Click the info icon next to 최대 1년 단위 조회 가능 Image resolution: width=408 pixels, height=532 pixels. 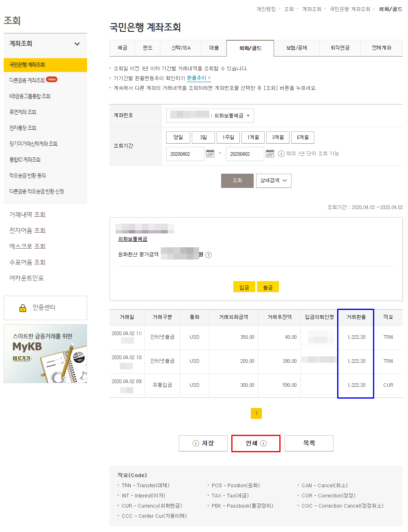(x=281, y=154)
